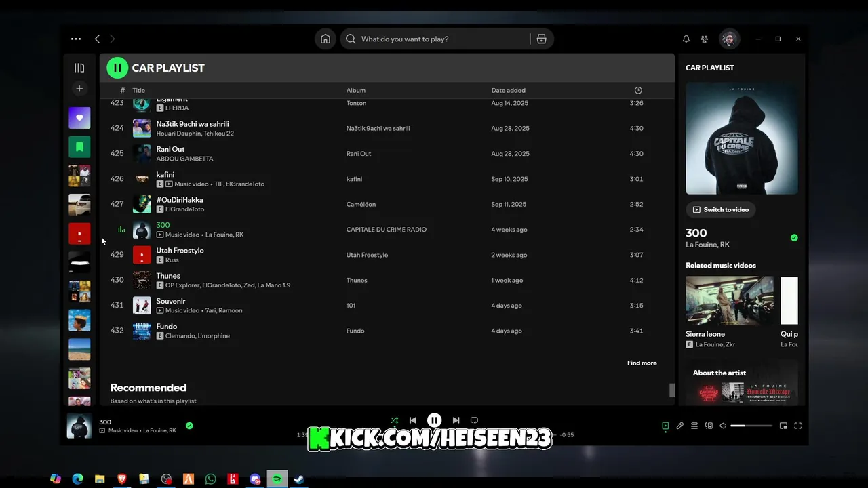Open lyrics microphone icon
868x488 pixels.
679,426
